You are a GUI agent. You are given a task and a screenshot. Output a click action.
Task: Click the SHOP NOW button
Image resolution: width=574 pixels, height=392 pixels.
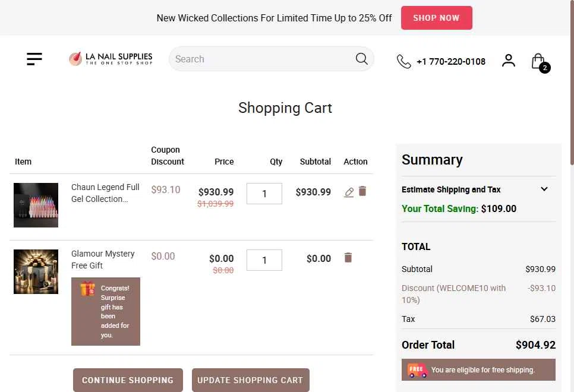coord(436,18)
